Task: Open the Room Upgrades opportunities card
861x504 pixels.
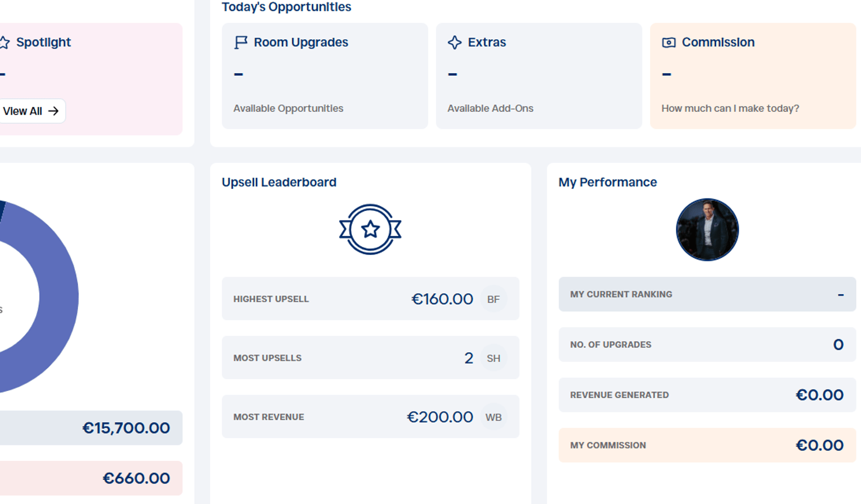Action: tap(325, 76)
